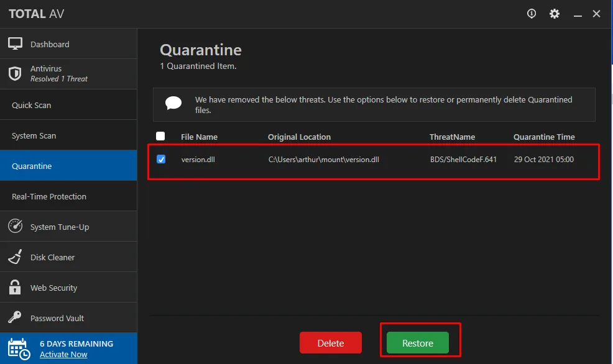Click the '6 DAYS REMAINING' text
613x364 pixels.
pos(76,344)
